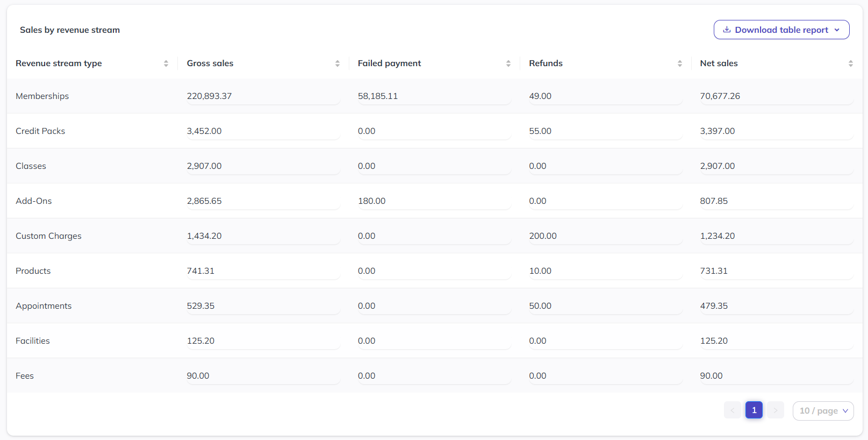Sort by Failed payment arrows
Screen dimensions: 868x440
508,63
